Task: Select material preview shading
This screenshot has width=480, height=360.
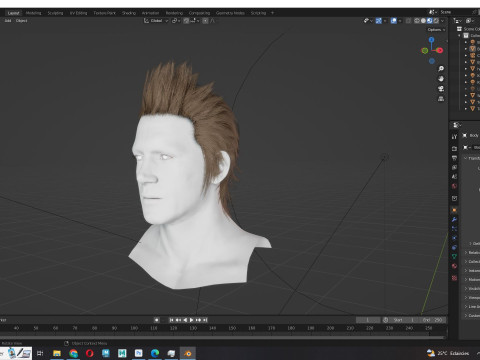Action: (x=430, y=21)
